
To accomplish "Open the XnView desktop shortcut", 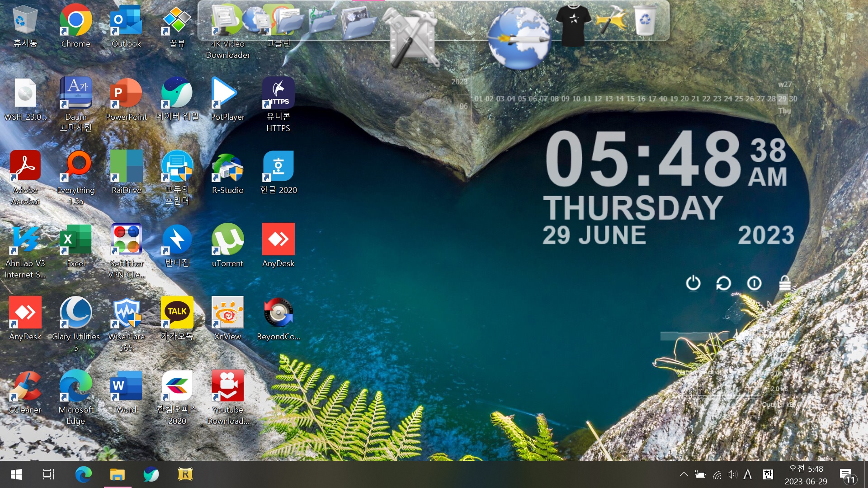I will (x=227, y=319).
